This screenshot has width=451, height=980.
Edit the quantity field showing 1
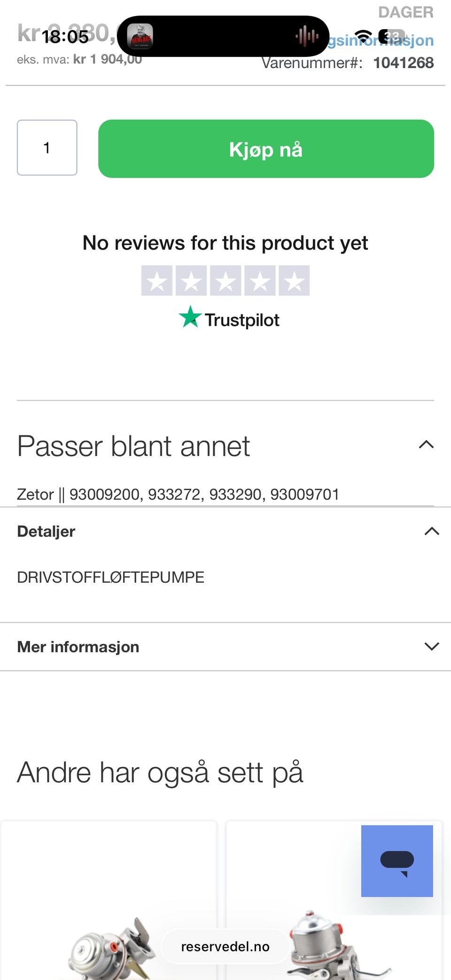(x=47, y=147)
